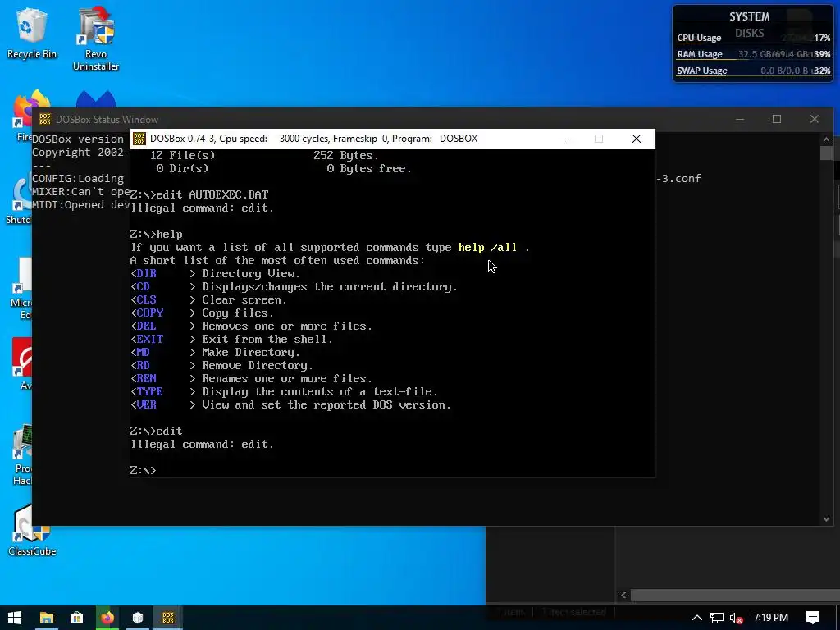This screenshot has height=630, width=840.
Task: Click the last Z:\> prompt line
Action: (143, 470)
